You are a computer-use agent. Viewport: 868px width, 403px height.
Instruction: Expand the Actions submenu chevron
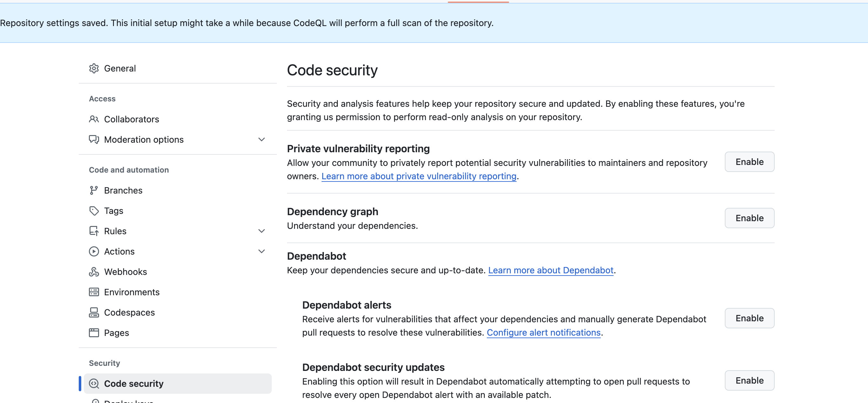(262, 251)
